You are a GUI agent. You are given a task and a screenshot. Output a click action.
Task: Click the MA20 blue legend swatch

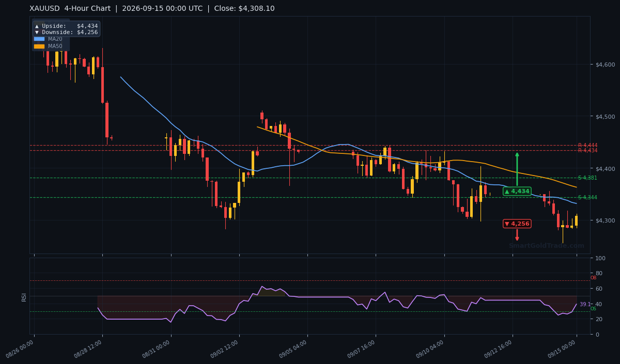[39, 39]
